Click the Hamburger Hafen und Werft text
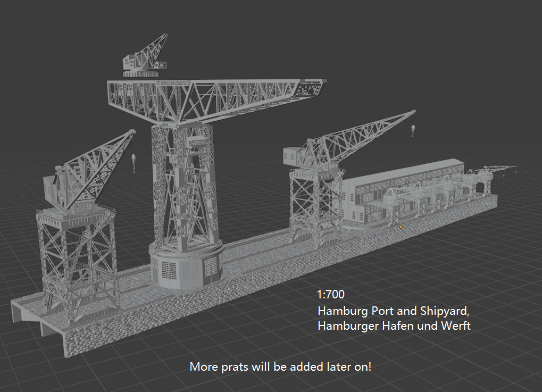The height and width of the screenshot is (392, 542). click(394, 327)
